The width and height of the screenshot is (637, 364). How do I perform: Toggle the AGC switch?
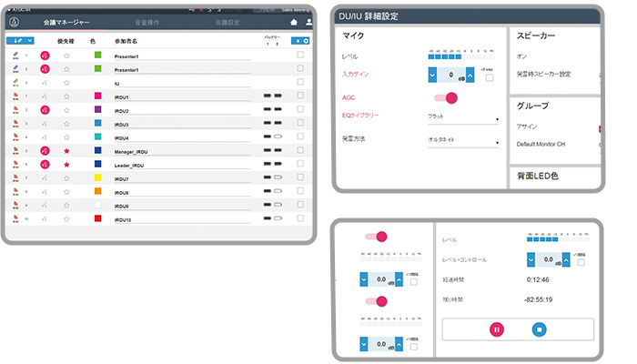click(446, 98)
